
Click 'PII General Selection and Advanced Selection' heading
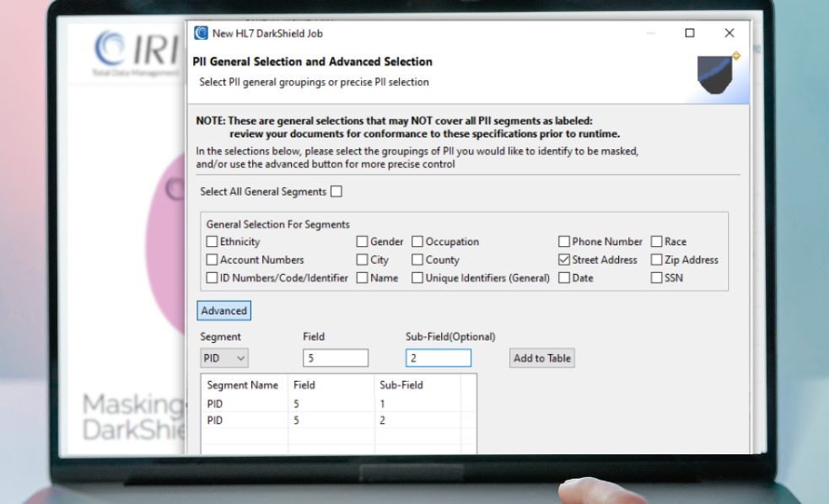(313, 62)
